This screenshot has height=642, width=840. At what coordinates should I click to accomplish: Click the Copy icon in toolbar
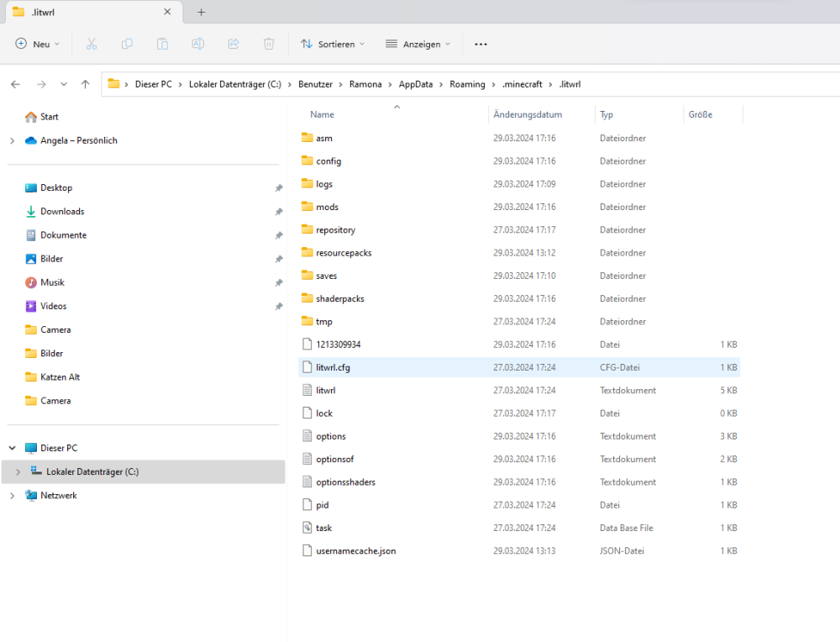pyautogui.click(x=127, y=44)
